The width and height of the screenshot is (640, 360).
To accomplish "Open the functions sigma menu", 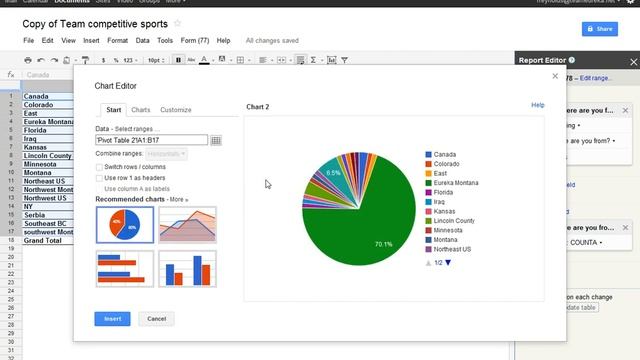I will click(x=313, y=60).
